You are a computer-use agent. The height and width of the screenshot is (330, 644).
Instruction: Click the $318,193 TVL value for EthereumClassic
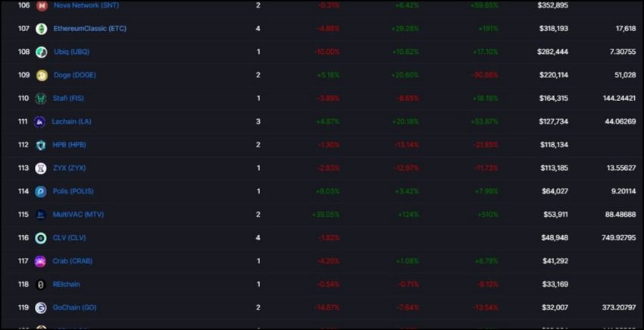554,29
